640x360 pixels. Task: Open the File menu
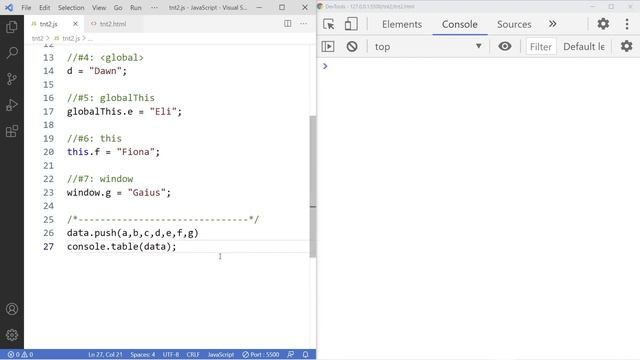[x=26, y=7]
